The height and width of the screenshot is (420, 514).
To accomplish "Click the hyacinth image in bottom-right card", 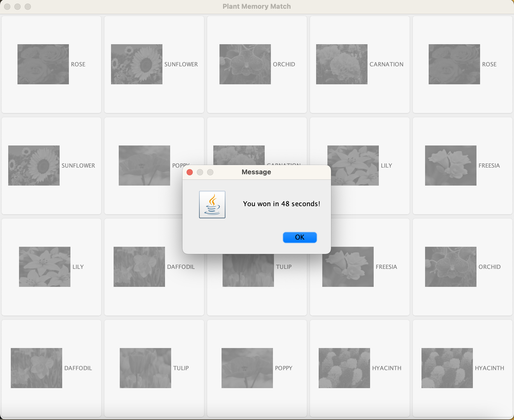I will (447, 368).
